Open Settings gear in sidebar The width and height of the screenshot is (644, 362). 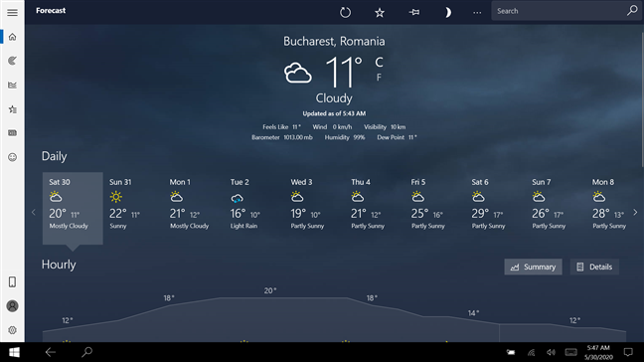pyautogui.click(x=12, y=330)
